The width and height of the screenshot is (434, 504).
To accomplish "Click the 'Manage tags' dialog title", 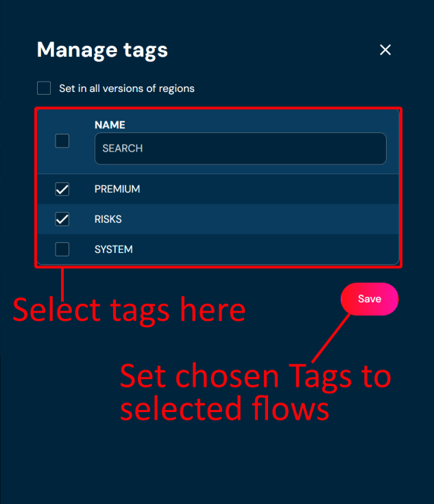I will tap(102, 50).
